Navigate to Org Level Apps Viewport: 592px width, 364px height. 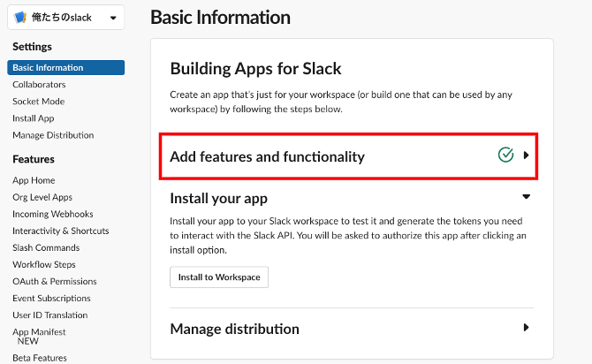[42, 197]
